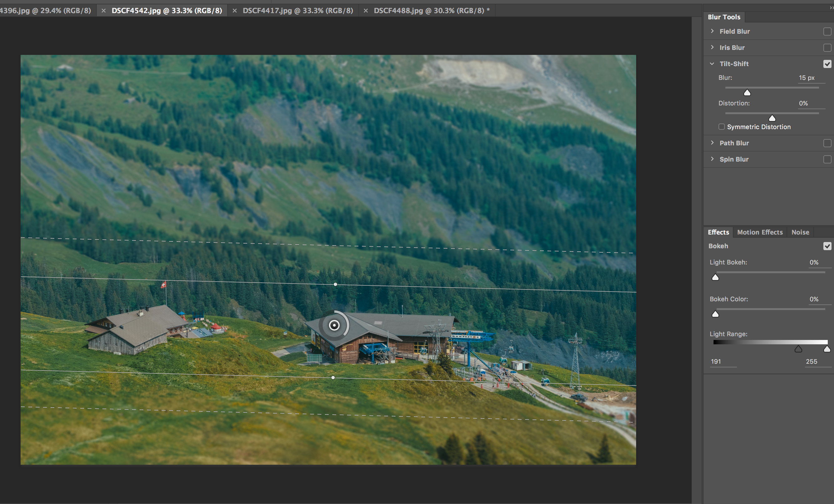
Task: Close the DSCF4417.jpg document tab
Action: pyautogui.click(x=235, y=11)
